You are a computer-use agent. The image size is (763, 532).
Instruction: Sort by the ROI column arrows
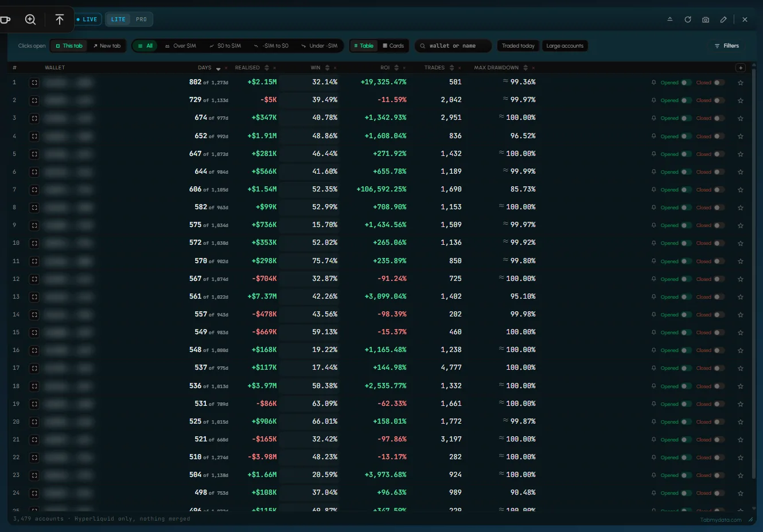(x=396, y=68)
